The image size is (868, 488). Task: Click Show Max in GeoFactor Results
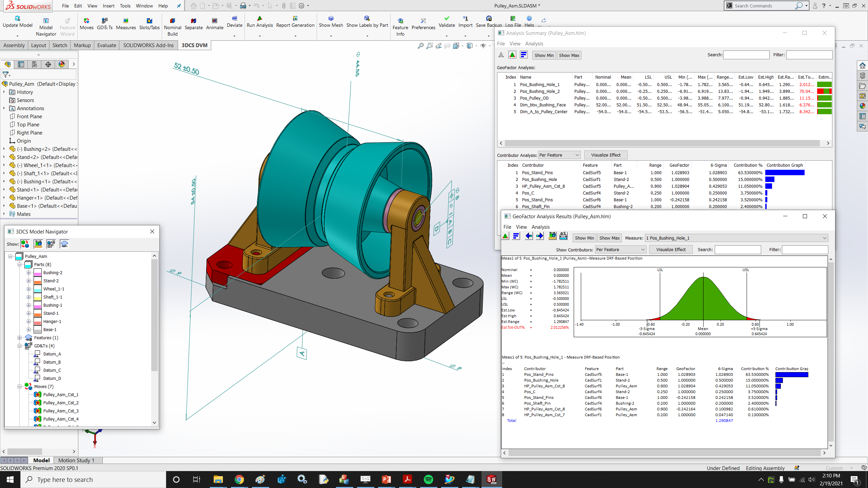(609, 238)
